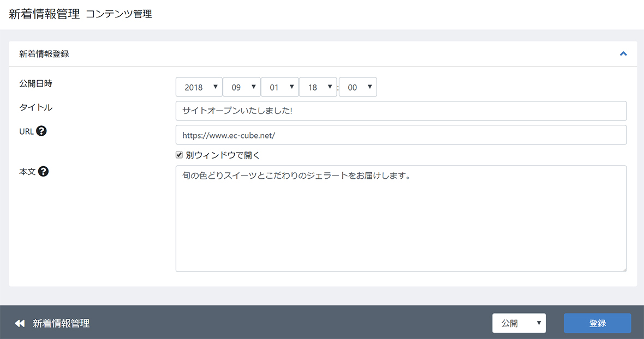Click inside the 本文 text area
644x339 pixels.
click(x=401, y=219)
